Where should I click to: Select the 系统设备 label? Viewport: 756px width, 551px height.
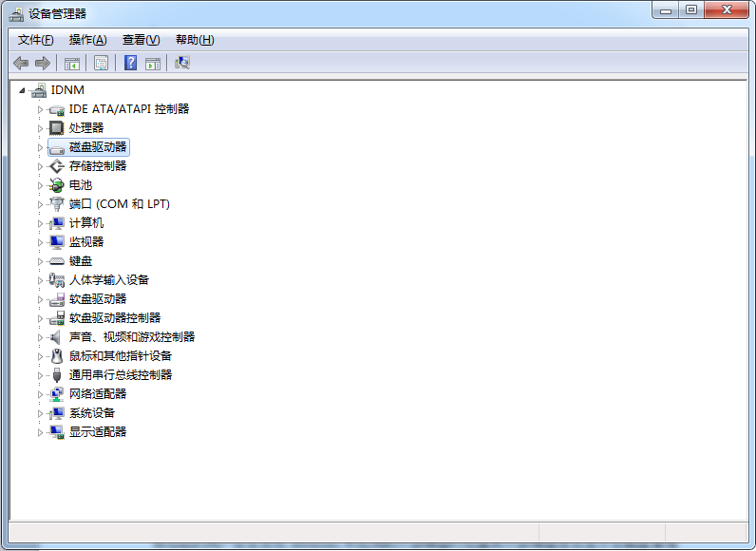tap(92, 412)
